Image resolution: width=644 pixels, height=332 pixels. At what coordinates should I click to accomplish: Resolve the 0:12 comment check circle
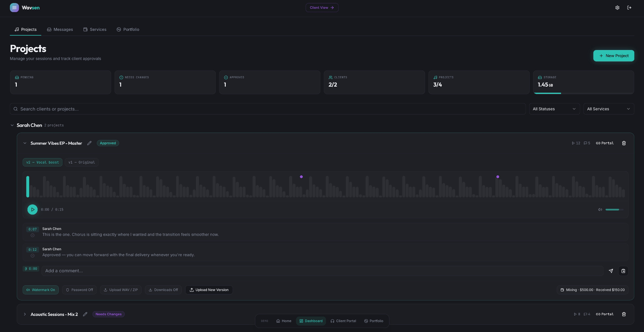(33, 256)
